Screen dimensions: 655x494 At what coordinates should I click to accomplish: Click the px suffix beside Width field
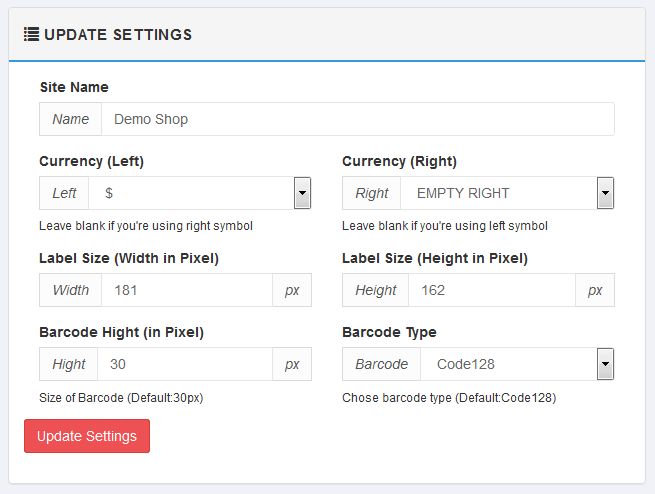292,290
